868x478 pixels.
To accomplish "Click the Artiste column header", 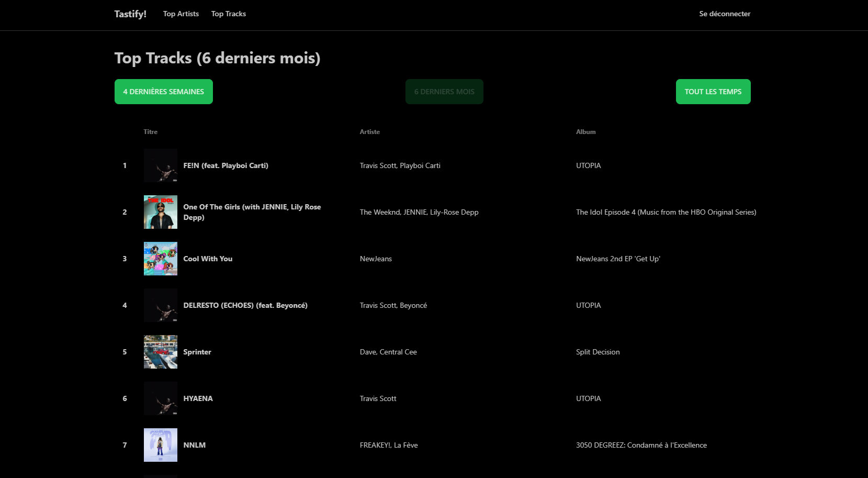I will [370, 132].
